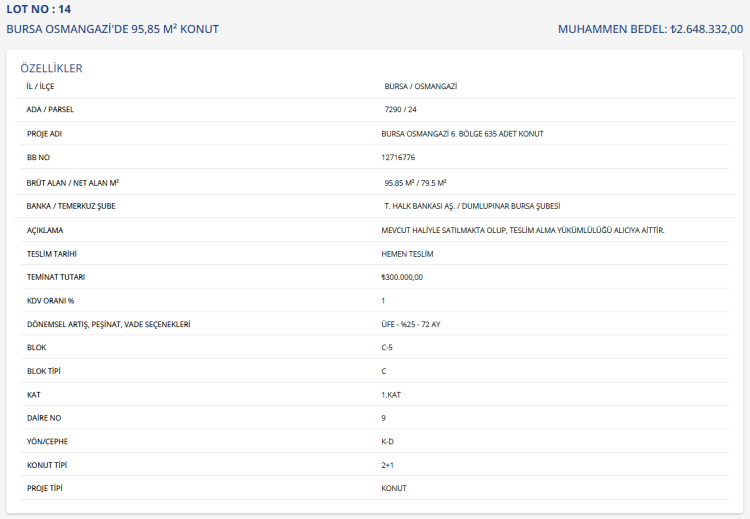Click the Bursa Osmangazi'de 95,85 M² Konut title

[112, 29]
